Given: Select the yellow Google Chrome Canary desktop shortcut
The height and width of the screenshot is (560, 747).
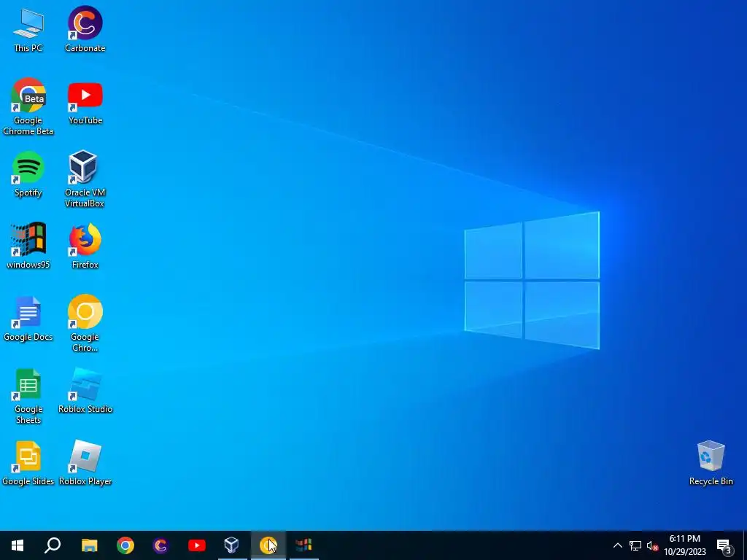Looking at the screenshot, I should (85, 324).
